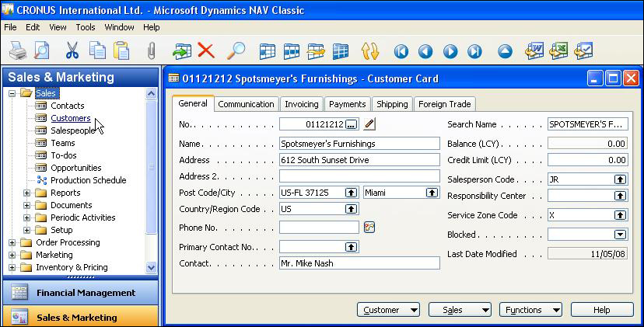Go to the Previous record

[425, 52]
